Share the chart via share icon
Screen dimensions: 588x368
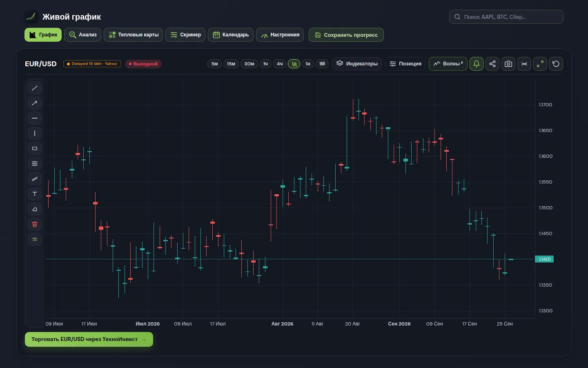pyautogui.click(x=492, y=64)
